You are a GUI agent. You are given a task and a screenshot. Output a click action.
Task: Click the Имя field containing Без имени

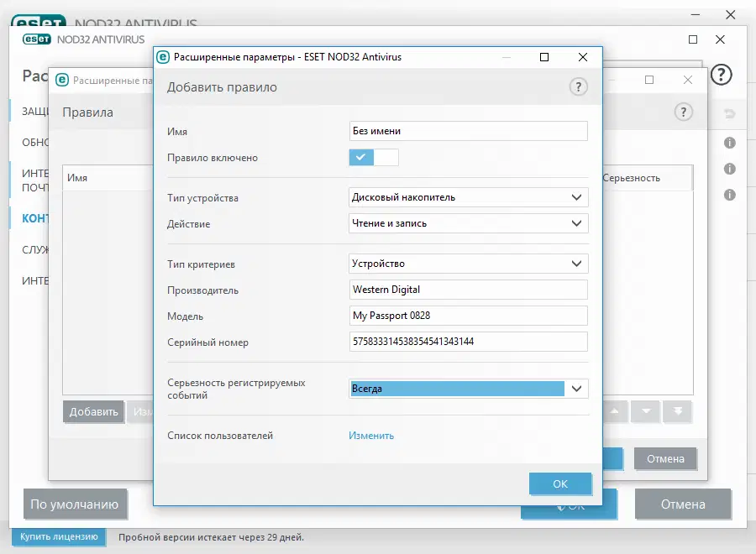click(468, 131)
